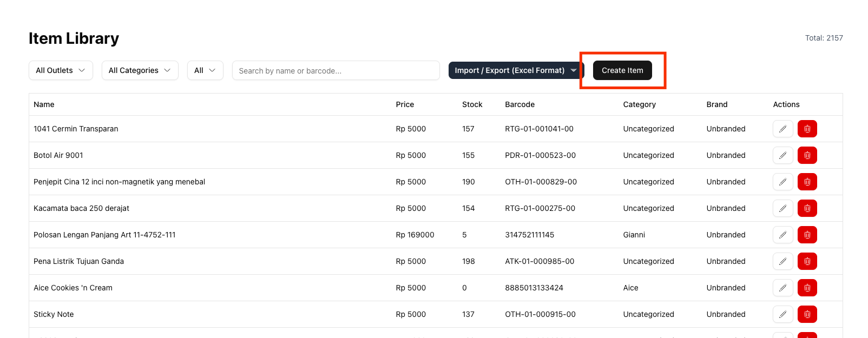The width and height of the screenshot is (868, 338).
Task: Click the Stock column header
Action: pos(472,104)
